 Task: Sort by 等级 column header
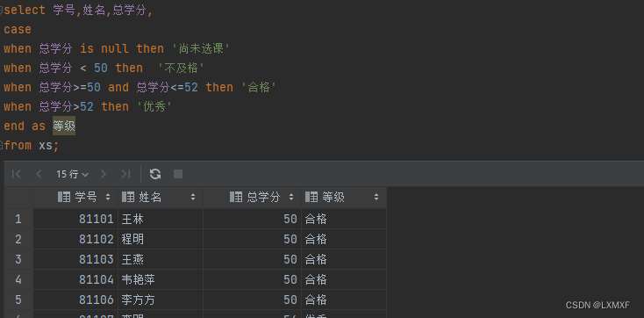(x=344, y=198)
